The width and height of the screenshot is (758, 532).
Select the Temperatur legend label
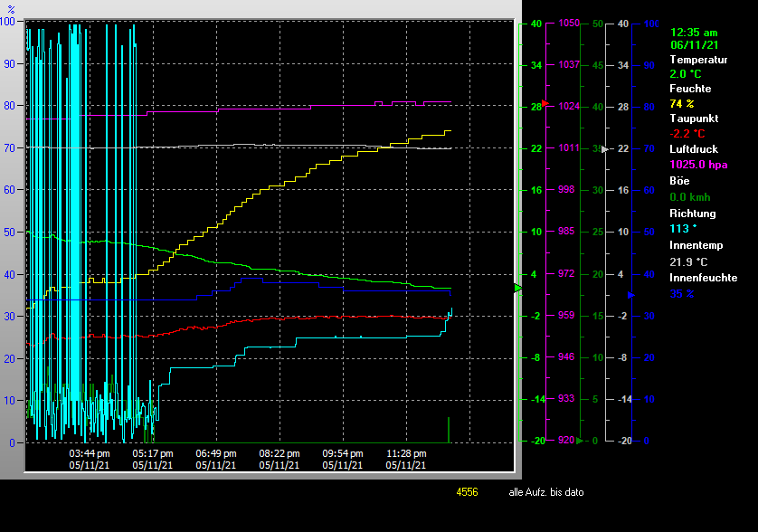pos(698,59)
